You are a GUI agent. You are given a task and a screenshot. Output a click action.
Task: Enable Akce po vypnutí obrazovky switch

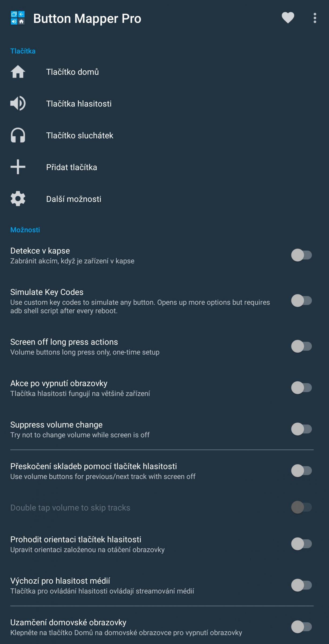pyautogui.click(x=302, y=388)
